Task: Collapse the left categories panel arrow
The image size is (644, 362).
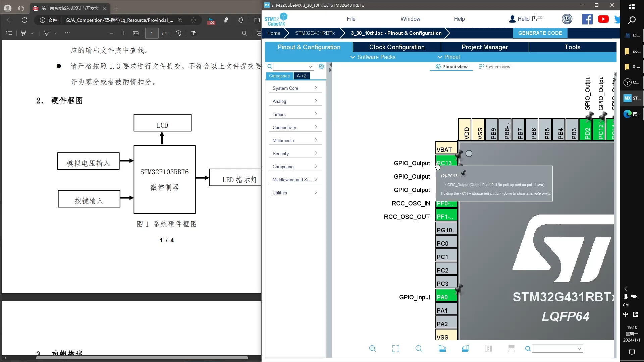Action: pos(330,65)
